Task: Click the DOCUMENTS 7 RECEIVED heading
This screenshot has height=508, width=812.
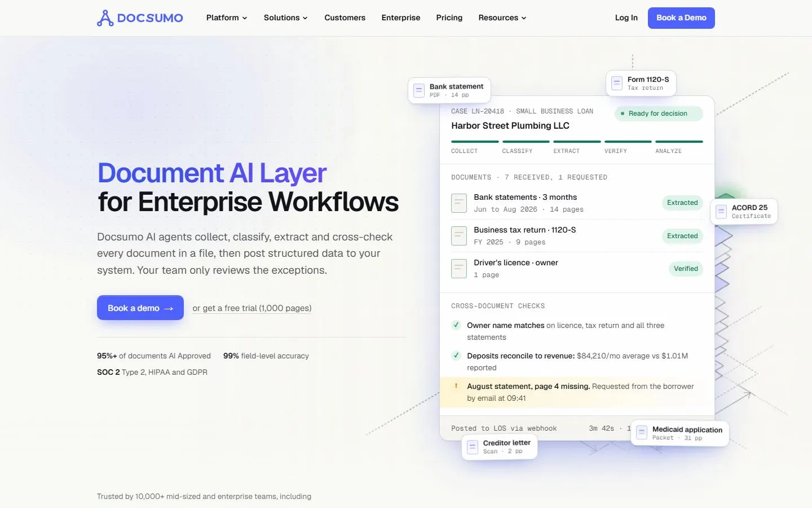Action: click(x=529, y=177)
